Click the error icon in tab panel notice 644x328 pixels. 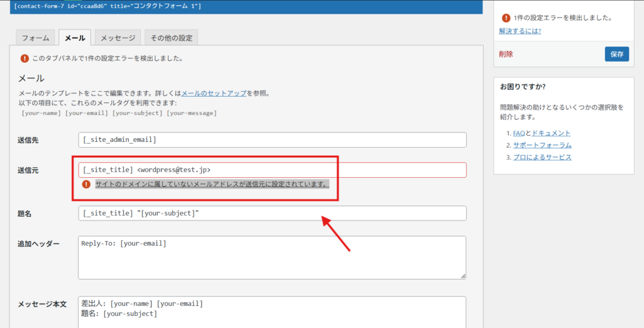tap(25, 58)
